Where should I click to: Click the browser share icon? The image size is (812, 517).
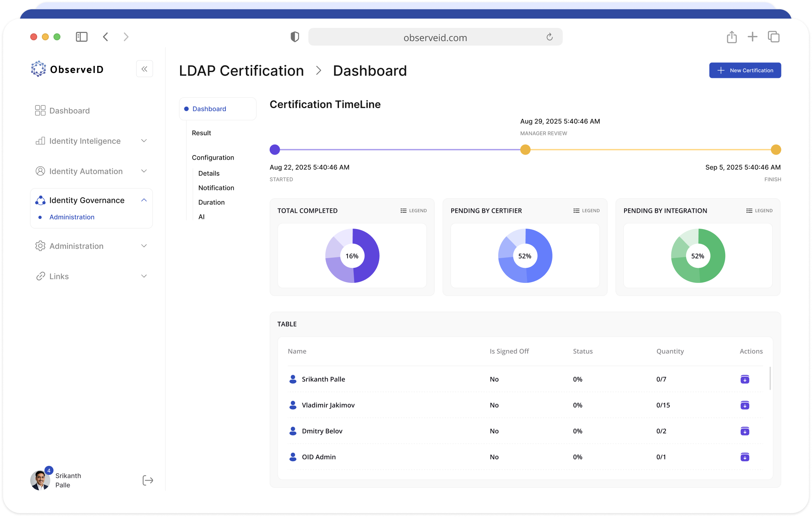731,37
